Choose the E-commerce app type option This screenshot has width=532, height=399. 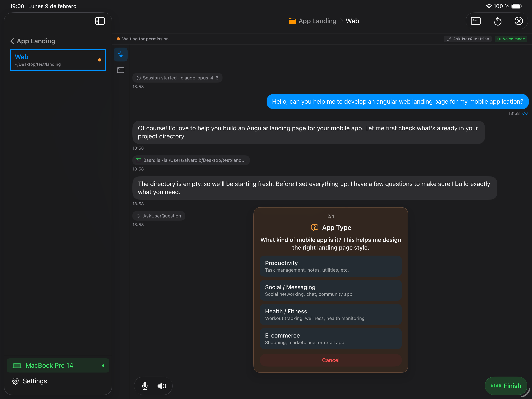pos(331,339)
